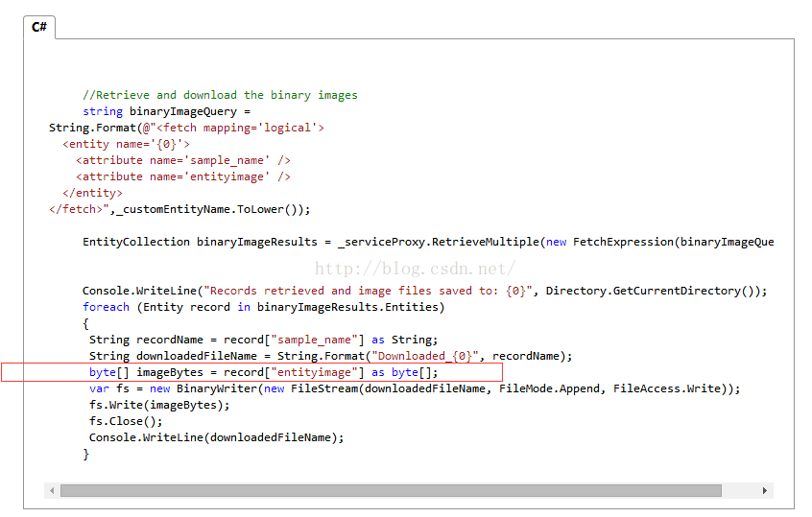Click the Console.WriteLine(downloadedFileName) line
This screenshot has width=812, height=517.
[217, 437]
